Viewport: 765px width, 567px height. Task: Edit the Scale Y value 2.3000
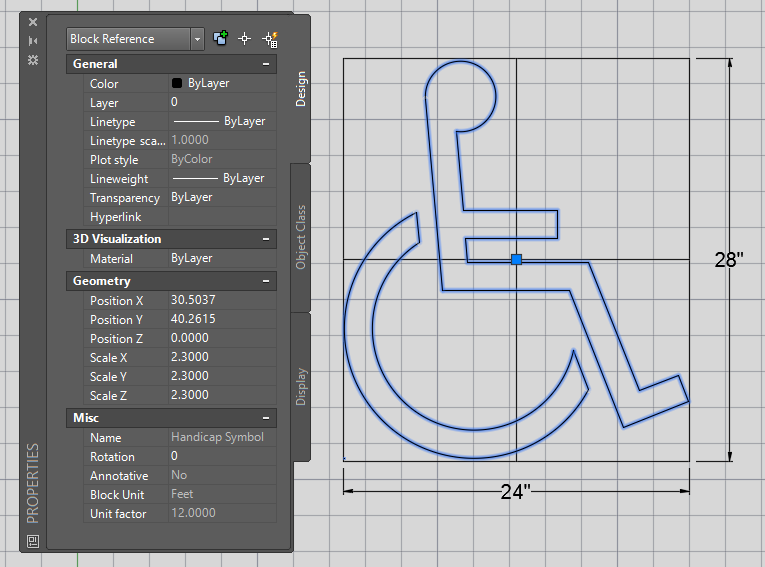point(222,376)
